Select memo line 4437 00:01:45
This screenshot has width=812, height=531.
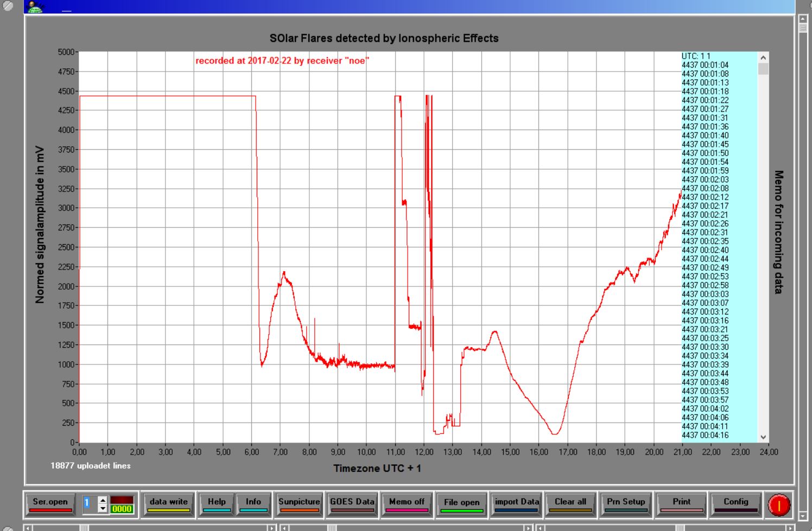pyautogui.click(x=705, y=144)
